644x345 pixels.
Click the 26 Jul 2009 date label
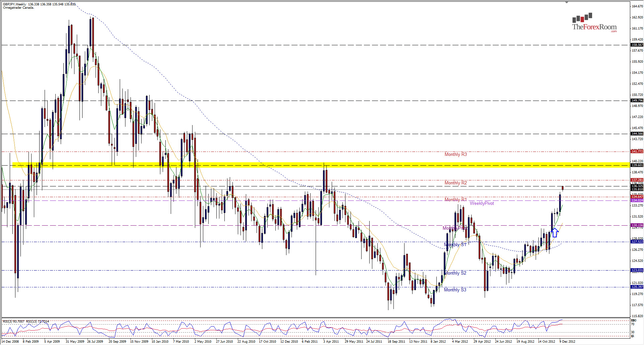point(95,342)
